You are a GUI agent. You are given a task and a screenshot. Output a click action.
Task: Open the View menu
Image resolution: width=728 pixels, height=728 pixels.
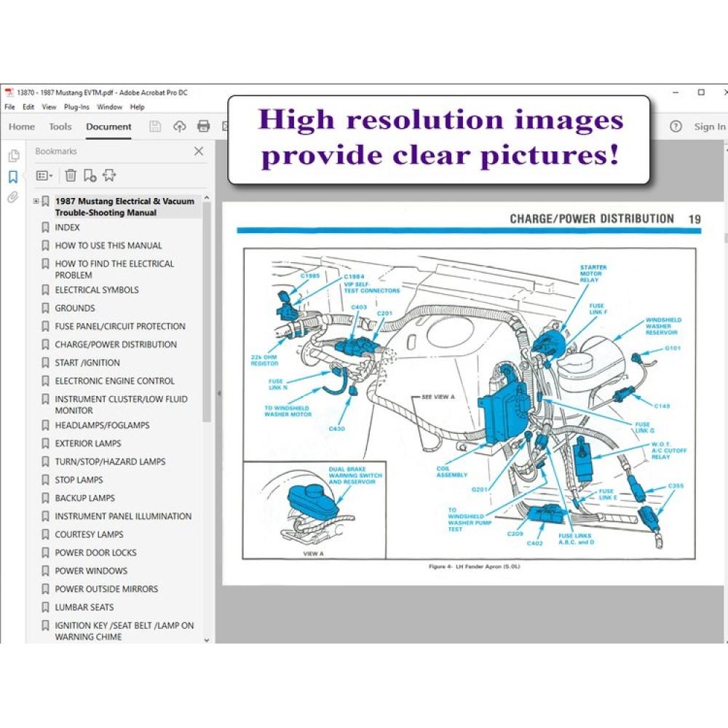pyautogui.click(x=50, y=107)
